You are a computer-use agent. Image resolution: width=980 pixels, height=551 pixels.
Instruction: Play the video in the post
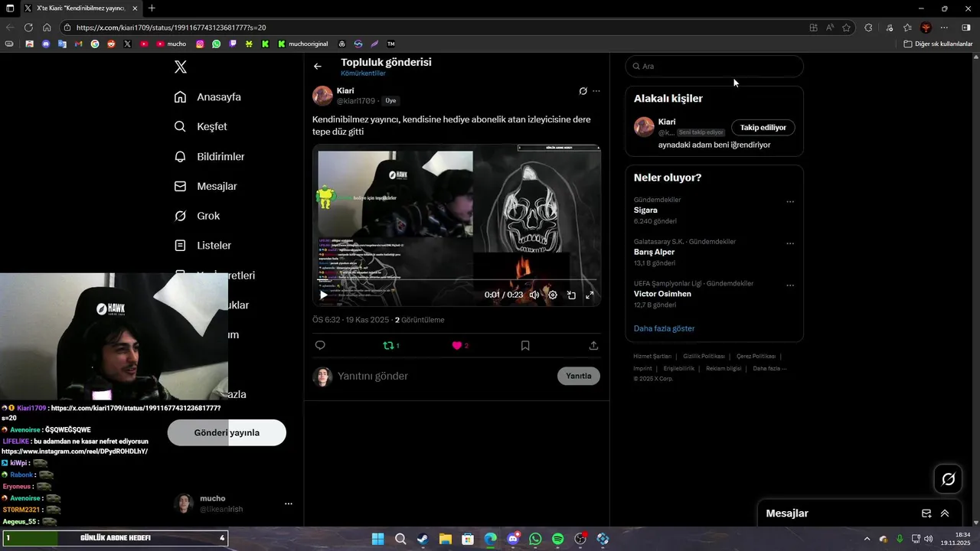(323, 295)
